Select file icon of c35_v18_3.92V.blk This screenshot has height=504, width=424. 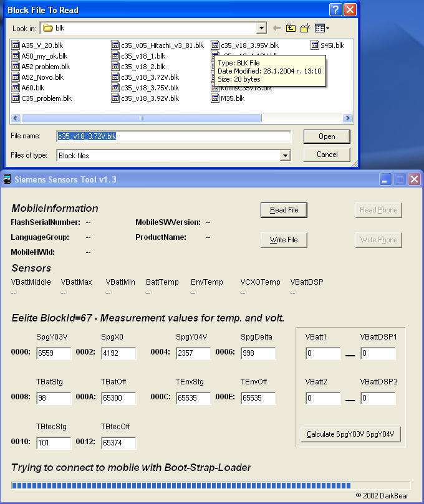(115, 98)
